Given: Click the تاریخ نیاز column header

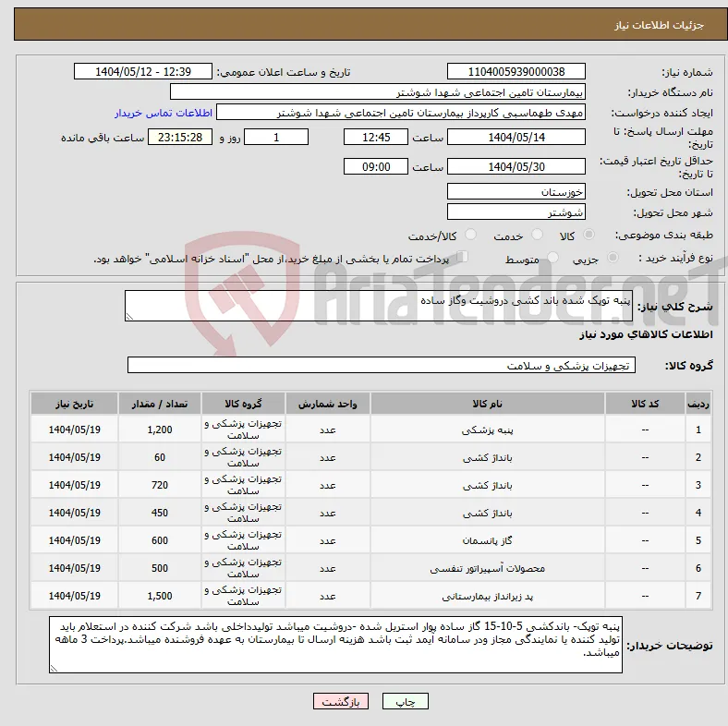Looking at the screenshot, I should click(x=74, y=404).
